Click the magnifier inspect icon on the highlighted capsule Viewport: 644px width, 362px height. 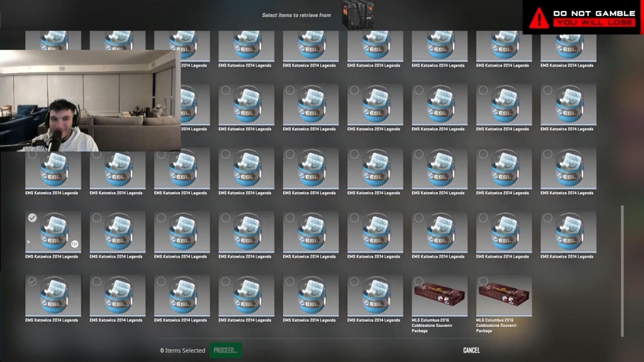pyautogui.click(x=74, y=244)
